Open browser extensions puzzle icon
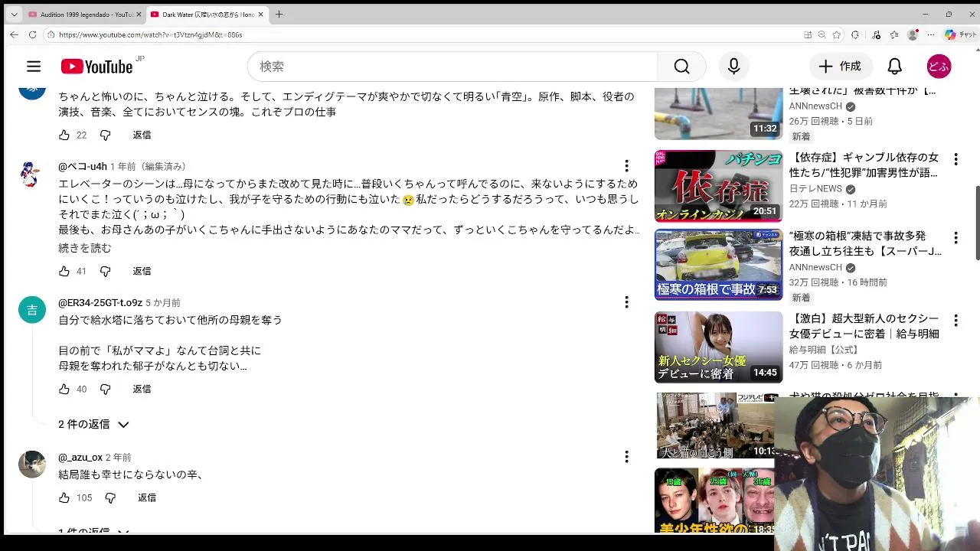Viewport: 980px width, 551px height. click(855, 34)
